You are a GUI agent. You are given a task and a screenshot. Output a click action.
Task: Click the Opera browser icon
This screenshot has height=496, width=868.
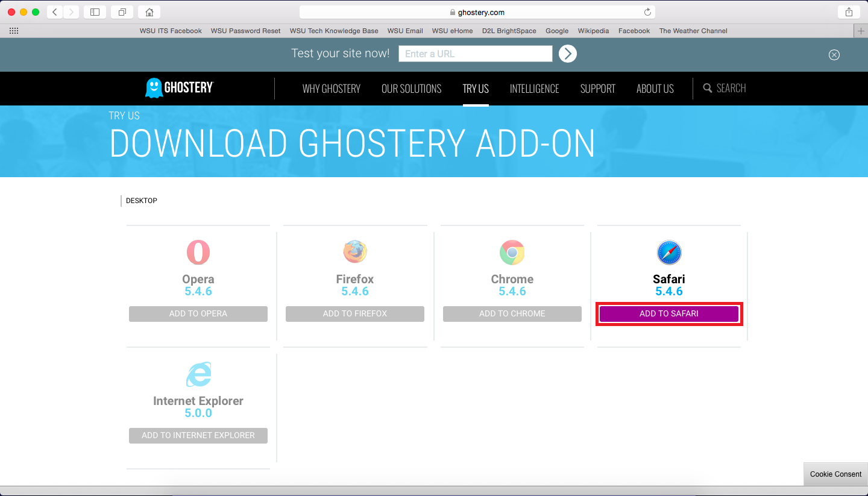tap(198, 252)
